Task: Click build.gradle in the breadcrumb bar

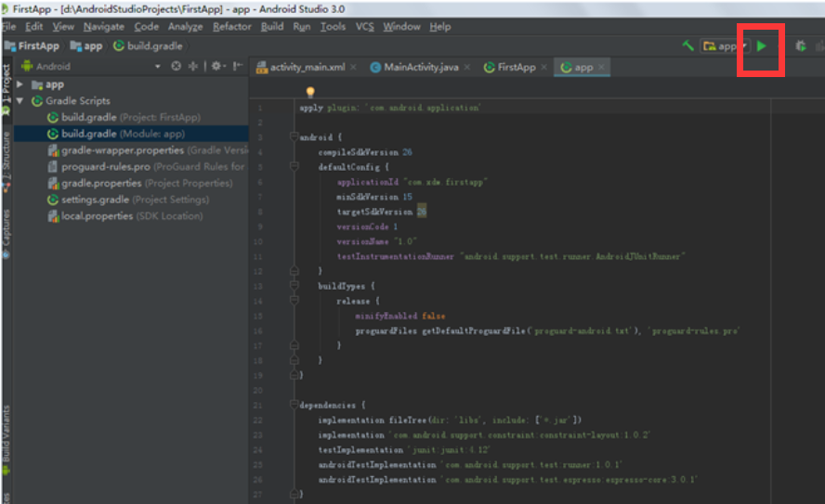Action: pyautogui.click(x=148, y=46)
